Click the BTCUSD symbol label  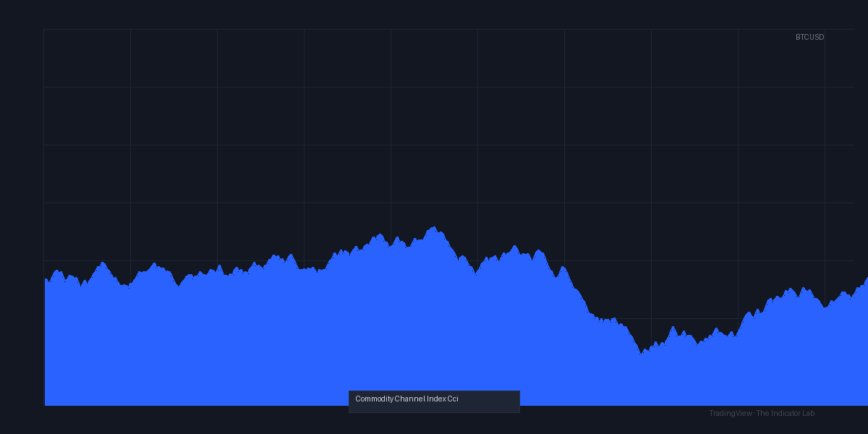pos(809,37)
